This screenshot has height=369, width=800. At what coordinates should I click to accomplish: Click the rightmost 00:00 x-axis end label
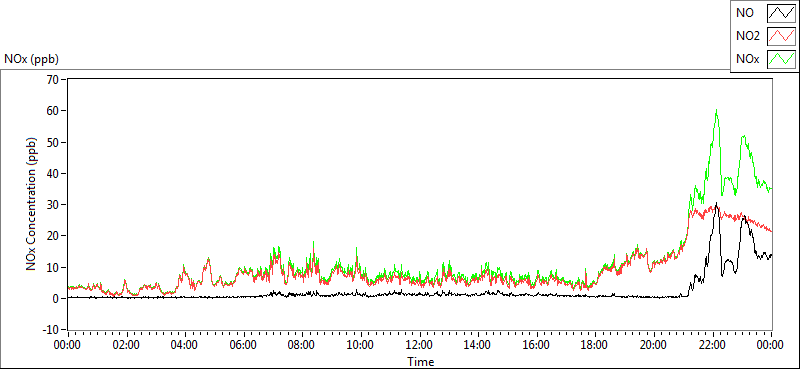[771, 345]
